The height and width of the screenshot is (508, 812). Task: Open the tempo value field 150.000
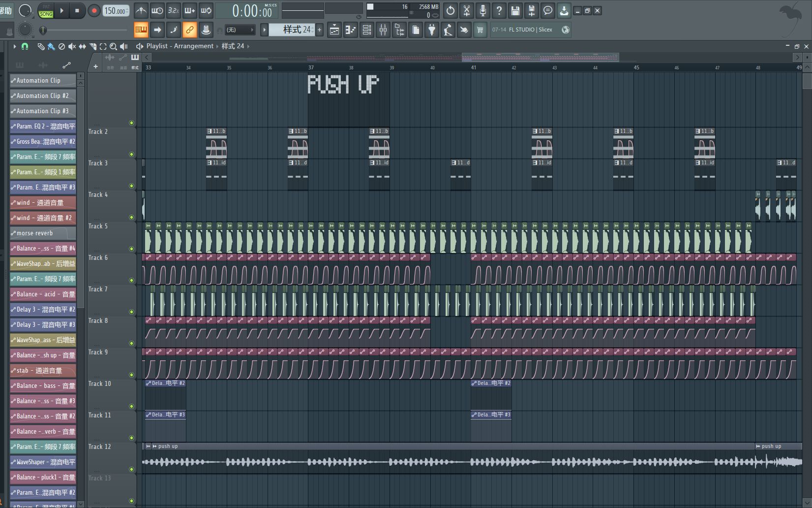116,11
